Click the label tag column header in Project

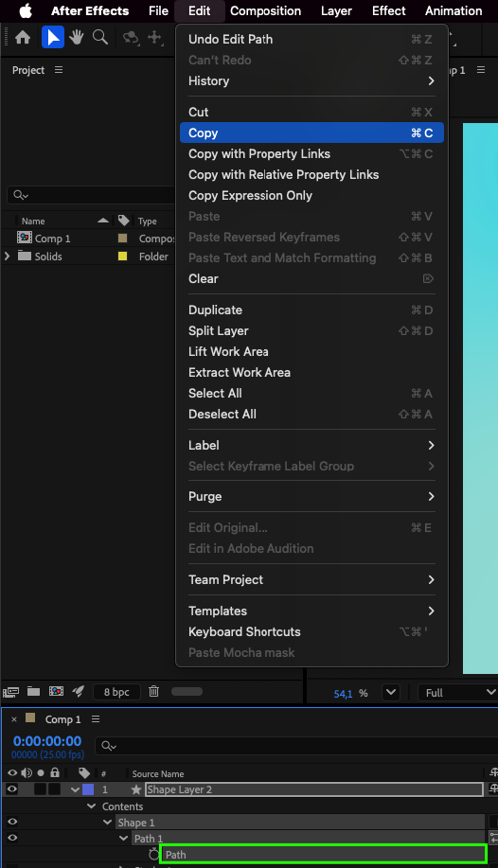coord(123,221)
